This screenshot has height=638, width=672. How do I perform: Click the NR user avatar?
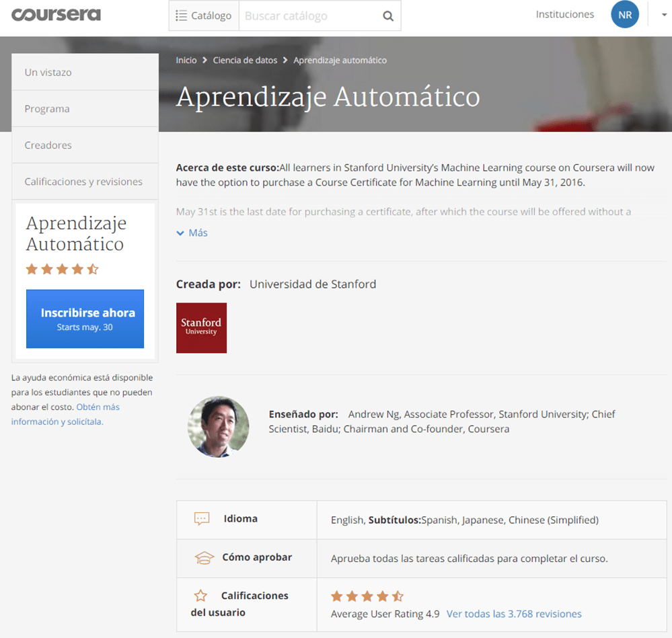(x=624, y=15)
